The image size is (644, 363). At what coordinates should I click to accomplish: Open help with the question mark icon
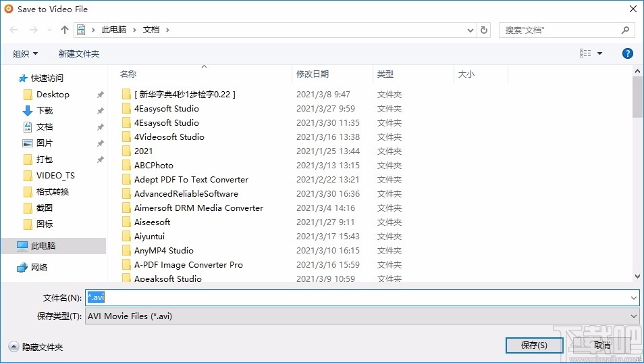(x=627, y=53)
